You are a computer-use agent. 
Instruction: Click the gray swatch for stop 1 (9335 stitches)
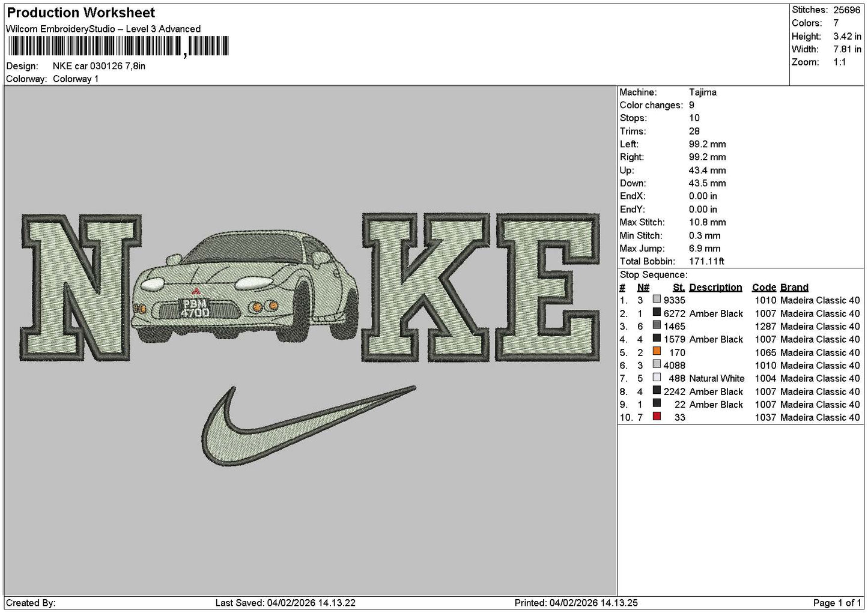coord(657,300)
